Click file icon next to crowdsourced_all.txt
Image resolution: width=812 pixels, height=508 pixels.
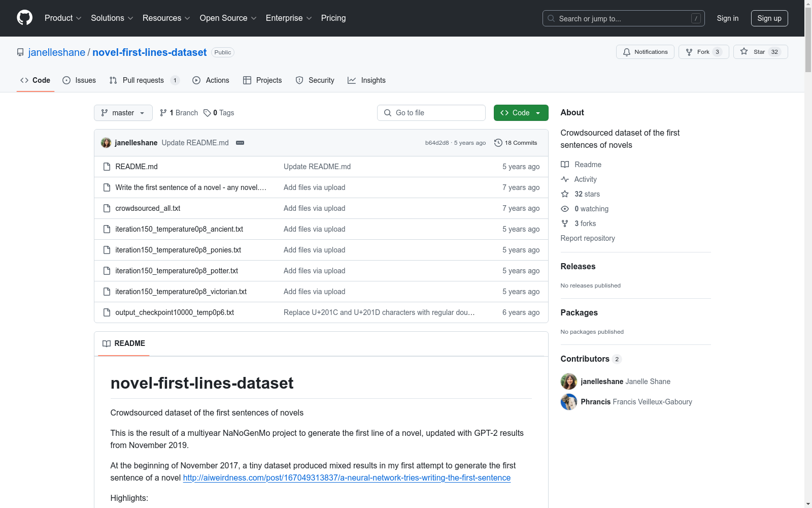point(107,208)
